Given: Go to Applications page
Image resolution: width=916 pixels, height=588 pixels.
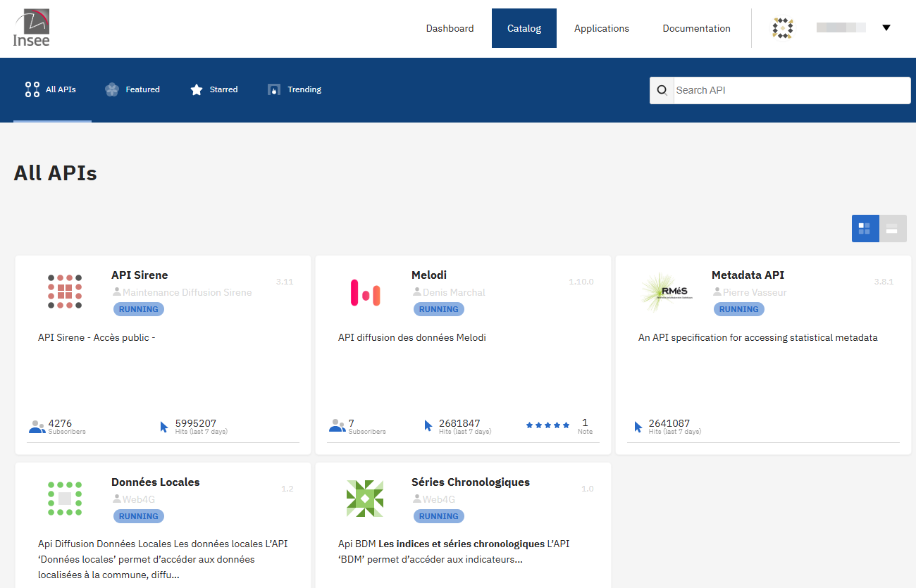Looking at the screenshot, I should coord(602,28).
